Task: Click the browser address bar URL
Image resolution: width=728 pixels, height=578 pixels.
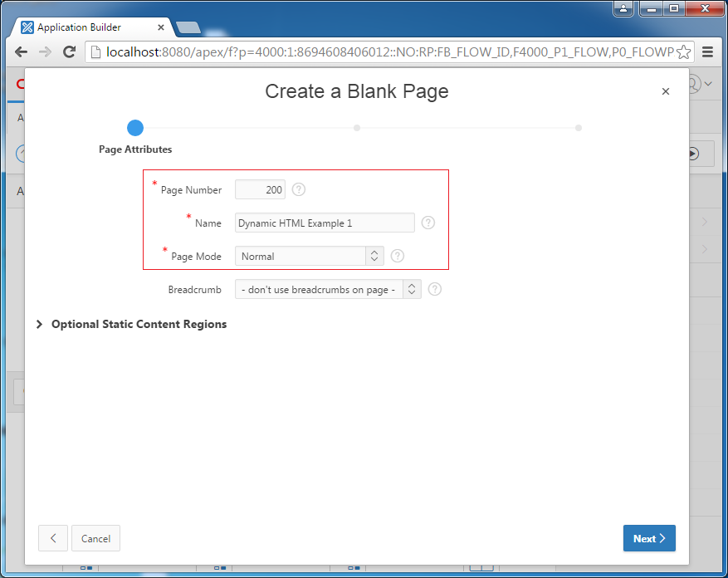Action: coord(389,52)
